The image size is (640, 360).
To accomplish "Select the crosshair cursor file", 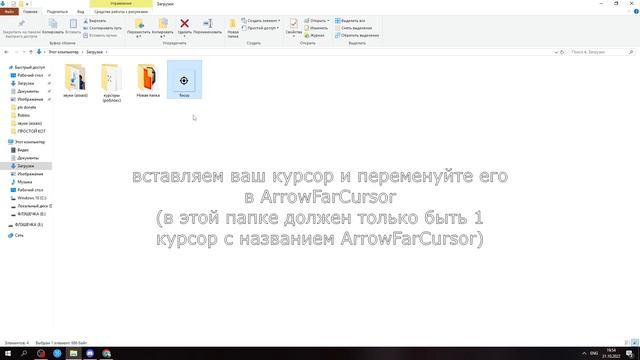I will click(184, 80).
